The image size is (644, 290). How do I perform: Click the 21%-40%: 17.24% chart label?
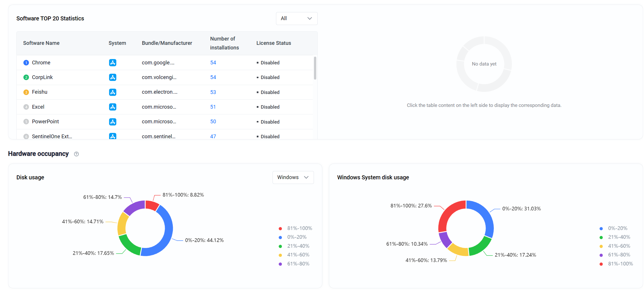515,255
